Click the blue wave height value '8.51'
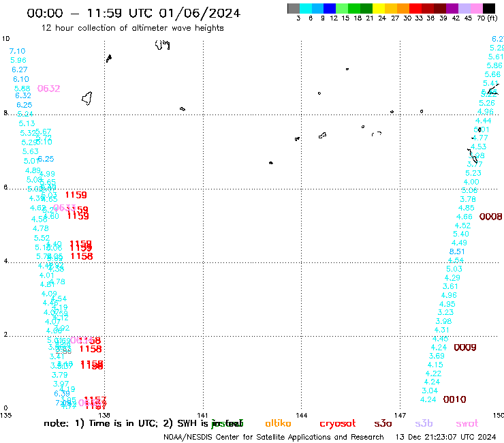The height and width of the screenshot is (443, 504). point(457,251)
